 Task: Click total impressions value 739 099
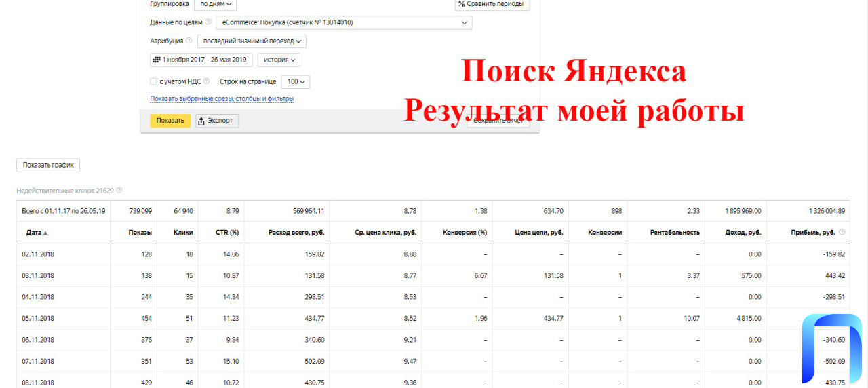(x=140, y=211)
